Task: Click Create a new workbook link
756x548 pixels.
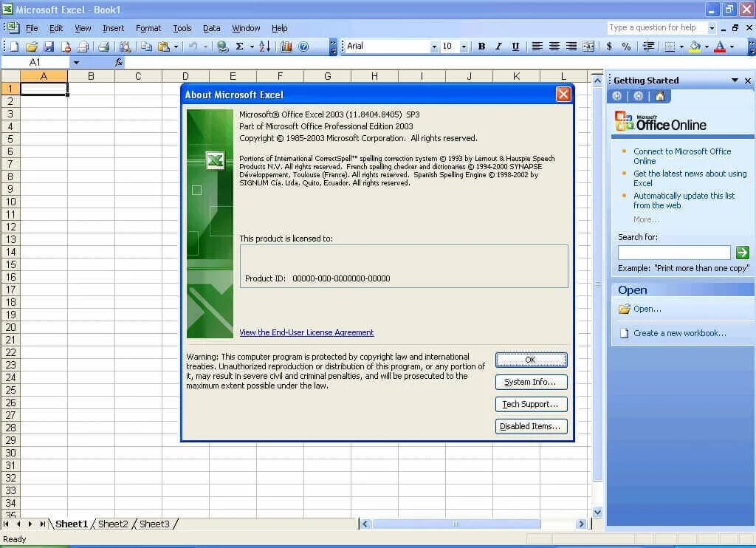Action: tap(679, 333)
